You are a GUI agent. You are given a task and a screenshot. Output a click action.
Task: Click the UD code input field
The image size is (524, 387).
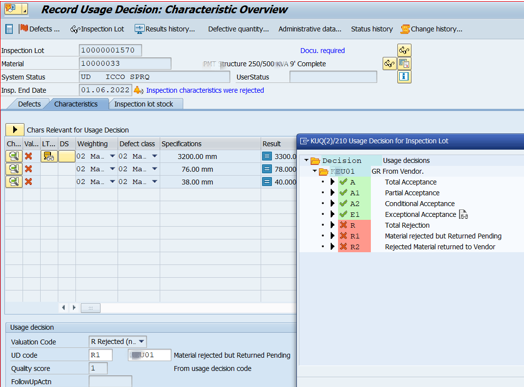pos(101,355)
